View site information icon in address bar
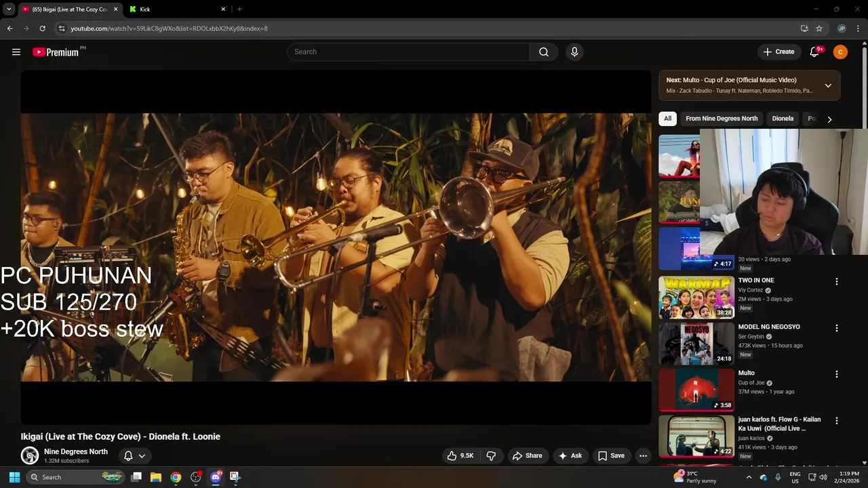This screenshot has height=488, width=868. coord(62,28)
